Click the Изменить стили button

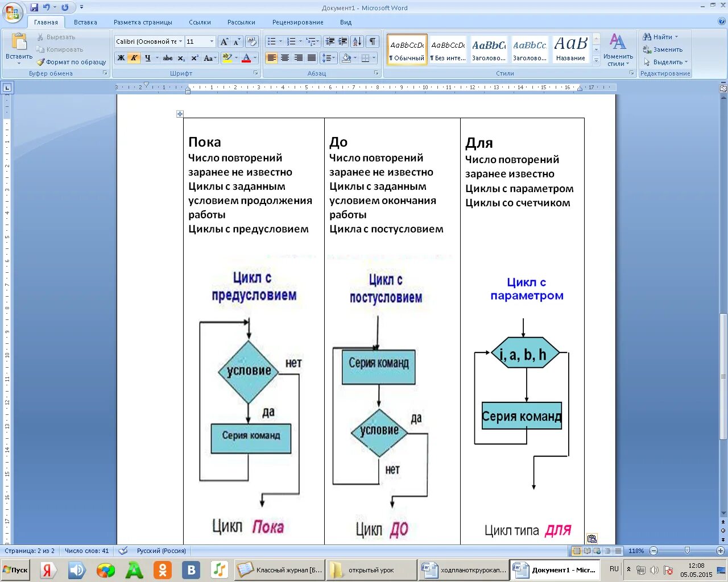point(618,49)
